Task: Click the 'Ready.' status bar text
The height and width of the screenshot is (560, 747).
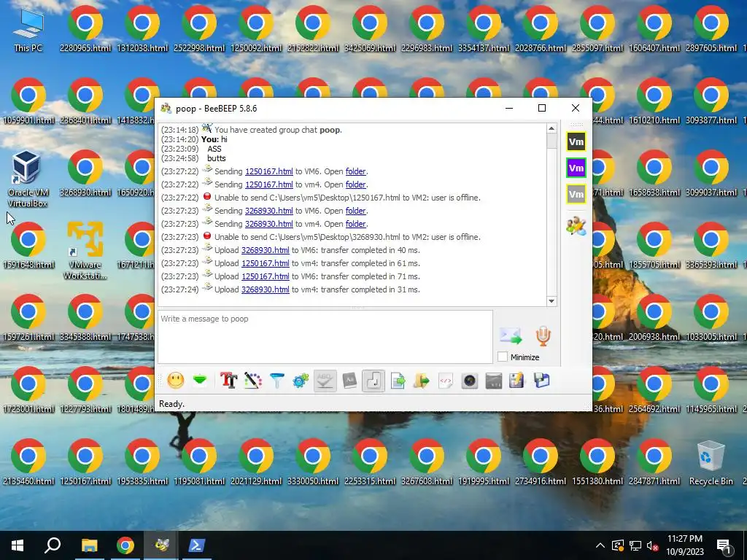Action: click(171, 404)
